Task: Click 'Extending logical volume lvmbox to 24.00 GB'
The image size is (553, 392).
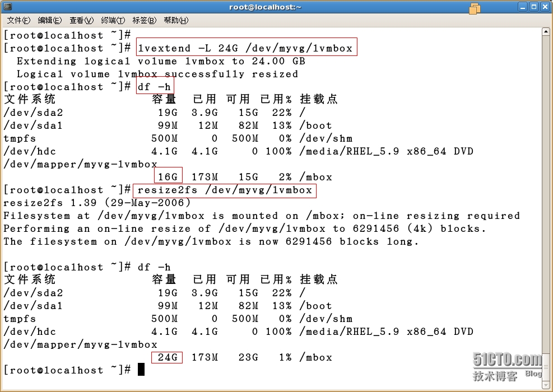Action: [161, 61]
